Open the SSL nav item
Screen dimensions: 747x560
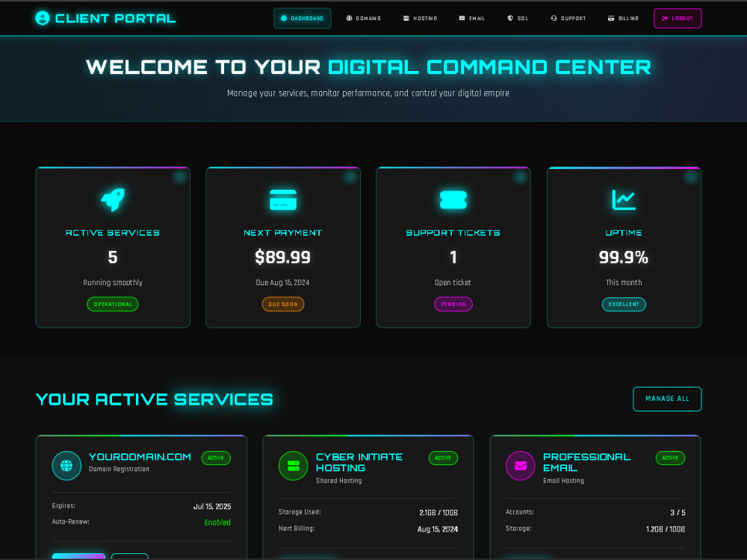point(518,18)
